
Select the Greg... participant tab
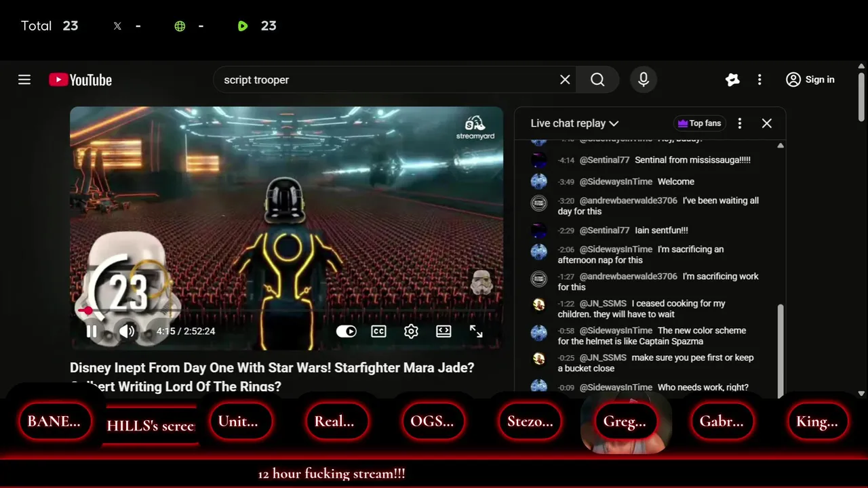[625, 422]
